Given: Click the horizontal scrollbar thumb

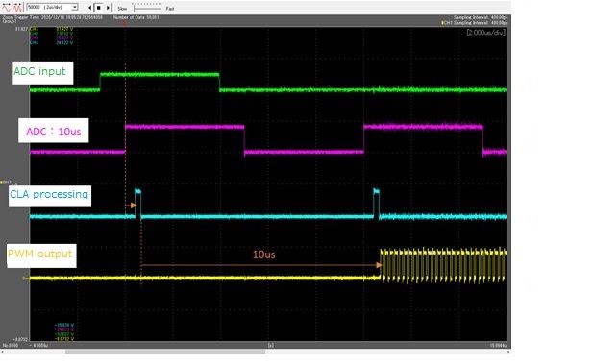Looking at the screenshot, I should [x=165, y=352].
